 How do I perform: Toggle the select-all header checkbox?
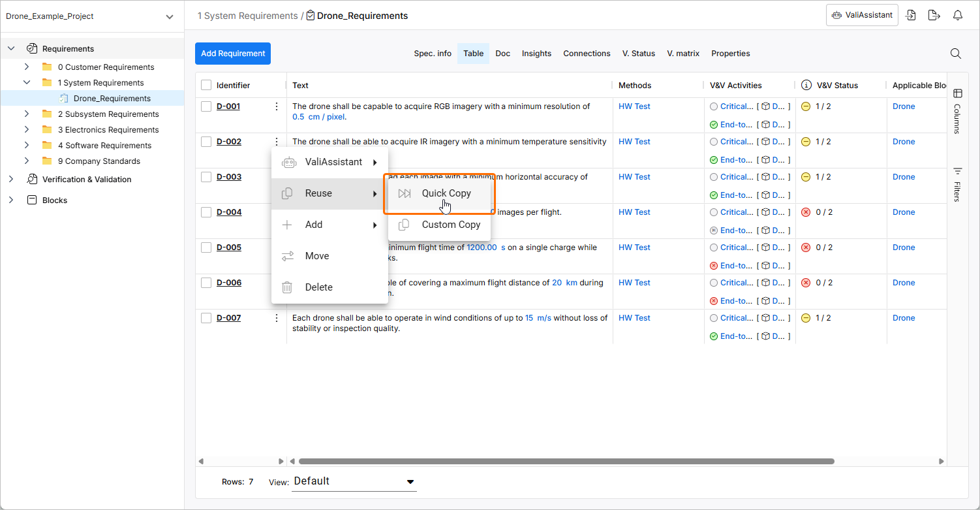[x=206, y=86]
